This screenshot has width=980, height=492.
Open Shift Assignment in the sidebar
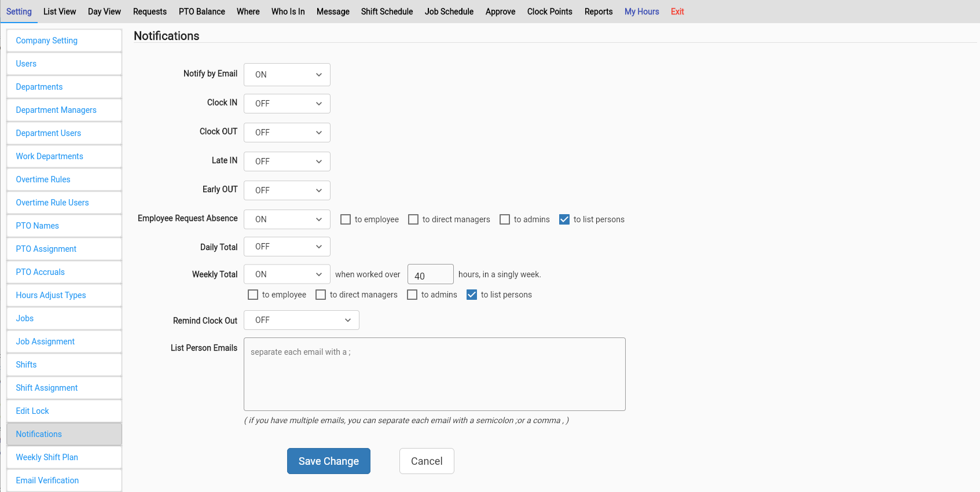pos(64,388)
